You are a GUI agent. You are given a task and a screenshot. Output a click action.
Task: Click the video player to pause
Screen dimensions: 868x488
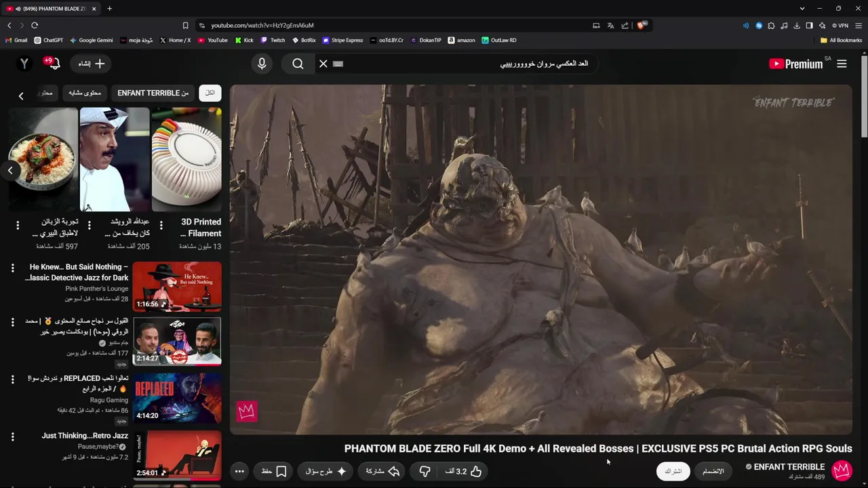(x=541, y=260)
